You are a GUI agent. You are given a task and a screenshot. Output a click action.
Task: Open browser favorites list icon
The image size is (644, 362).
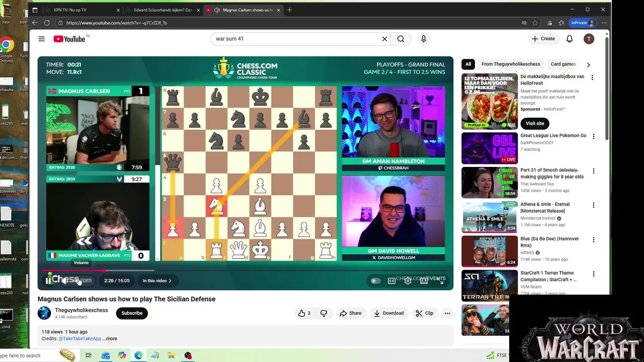point(561,23)
